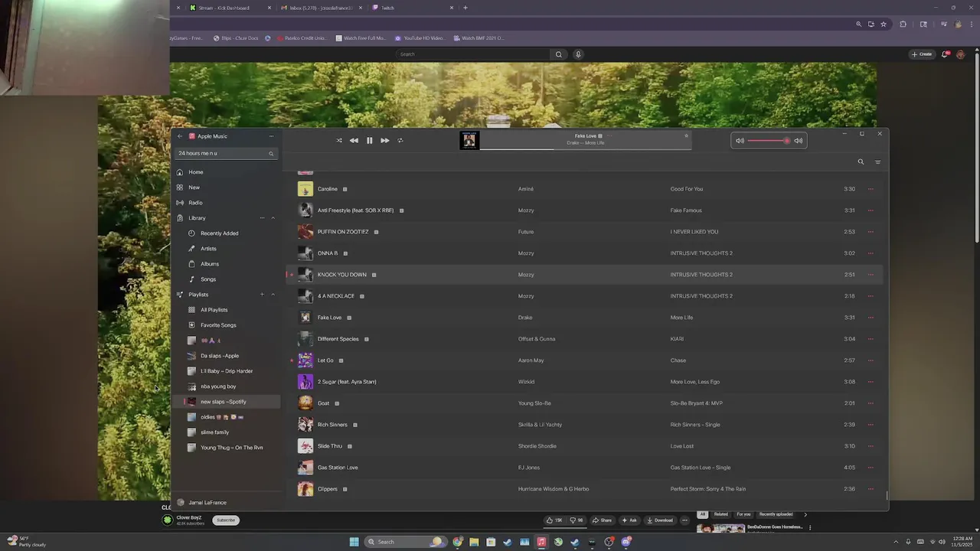Switch to the Inbox browser tab
The width and height of the screenshot is (980, 551).
(x=321, y=8)
